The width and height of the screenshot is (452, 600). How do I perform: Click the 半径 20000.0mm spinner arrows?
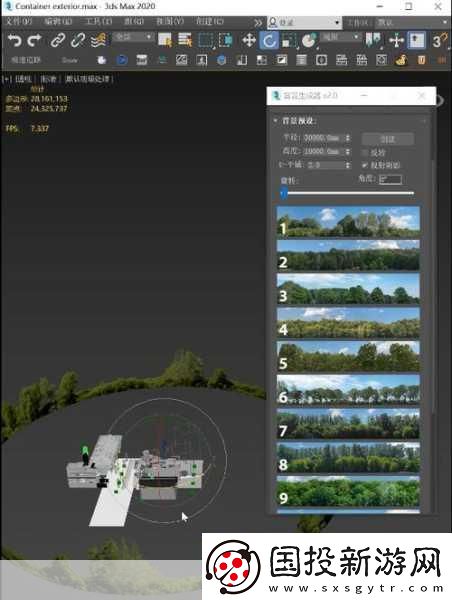click(x=348, y=138)
